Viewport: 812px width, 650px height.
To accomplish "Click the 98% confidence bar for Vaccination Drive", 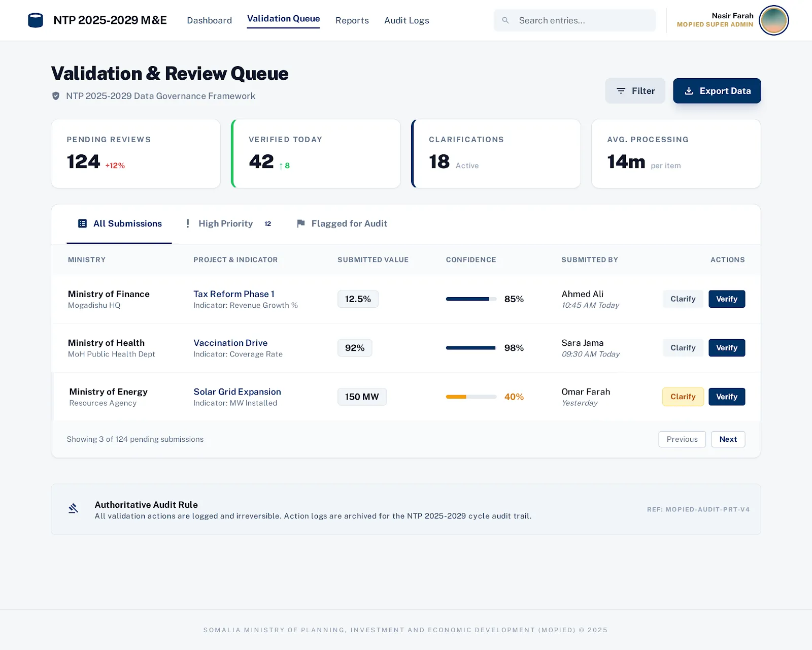I will point(470,348).
